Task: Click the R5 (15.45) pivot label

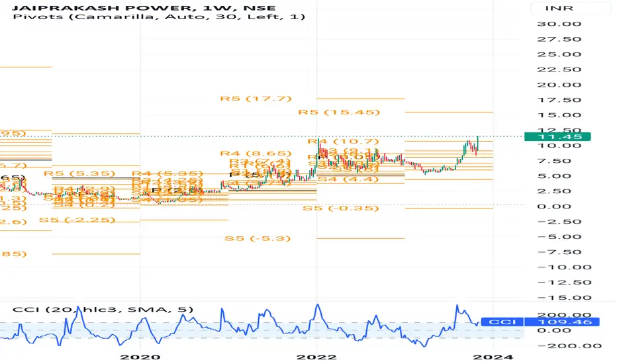Action: pyautogui.click(x=339, y=112)
